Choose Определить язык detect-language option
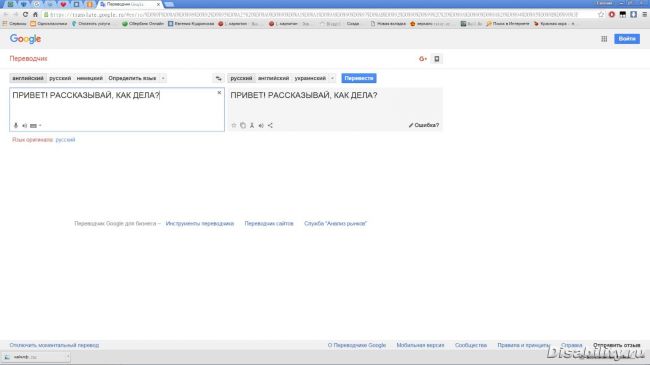650x365 pixels. coord(132,78)
